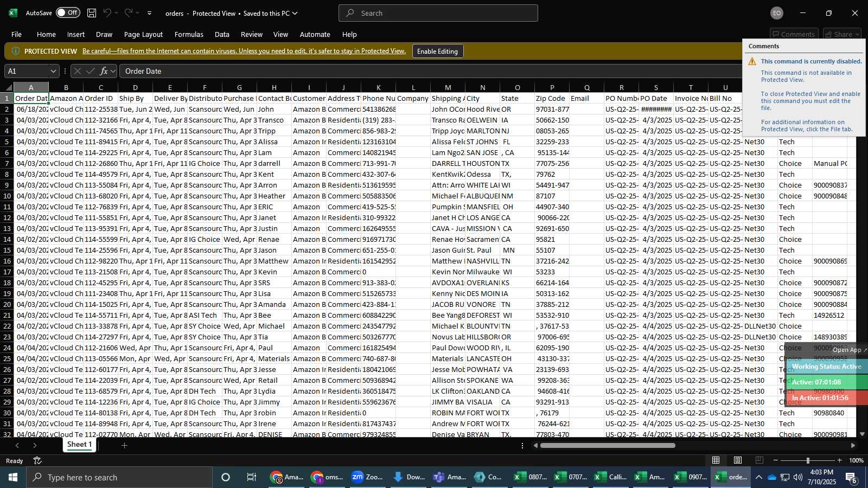The width and height of the screenshot is (868, 488).
Task: Click the zoom in plus button
Action: tap(840, 460)
